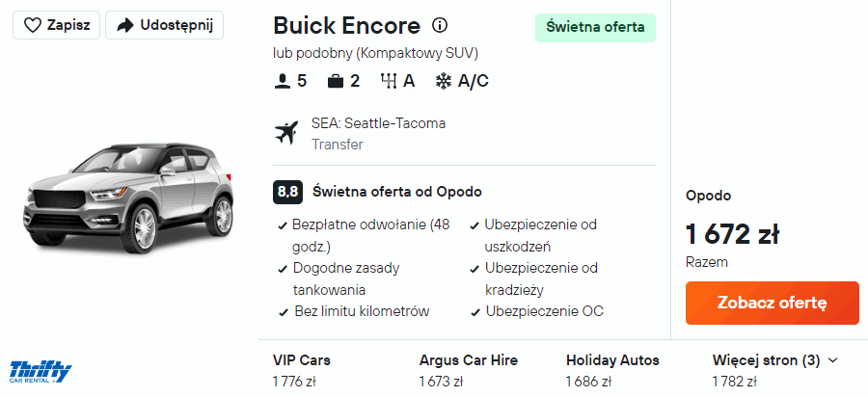This screenshot has width=868, height=397.
Task: Click the A/C snowflake icon
Action: pyautogui.click(x=444, y=81)
